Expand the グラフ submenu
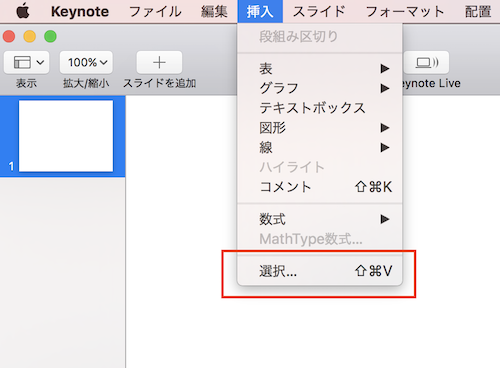Screen dimensions: 500x368 coord(320,88)
